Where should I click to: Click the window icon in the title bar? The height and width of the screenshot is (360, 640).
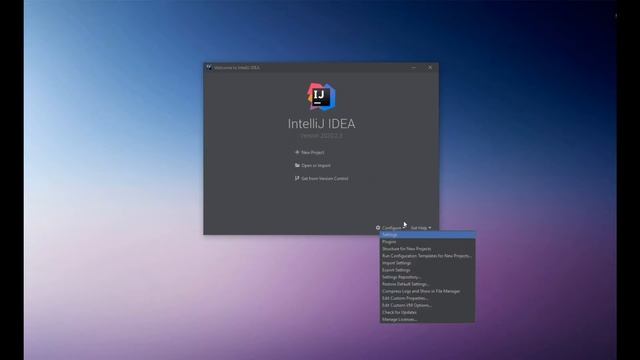pyautogui.click(x=209, y=67)
